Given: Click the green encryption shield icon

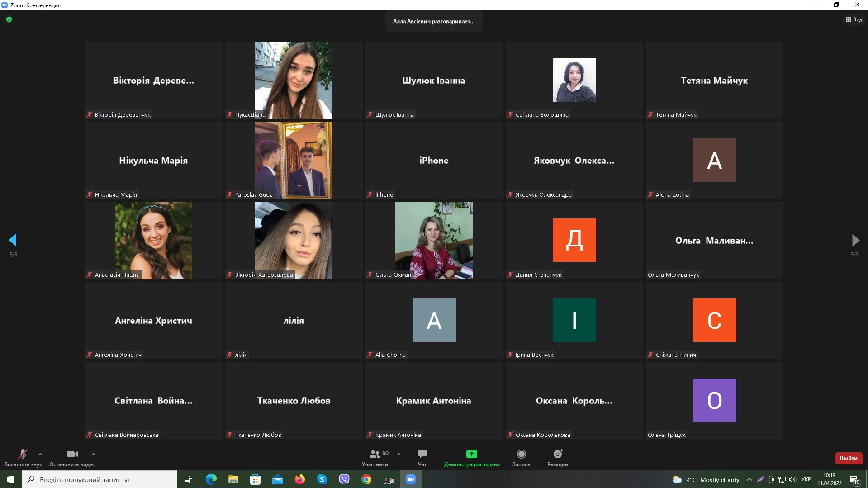Looking at the screenshot, I should [9, 19].
